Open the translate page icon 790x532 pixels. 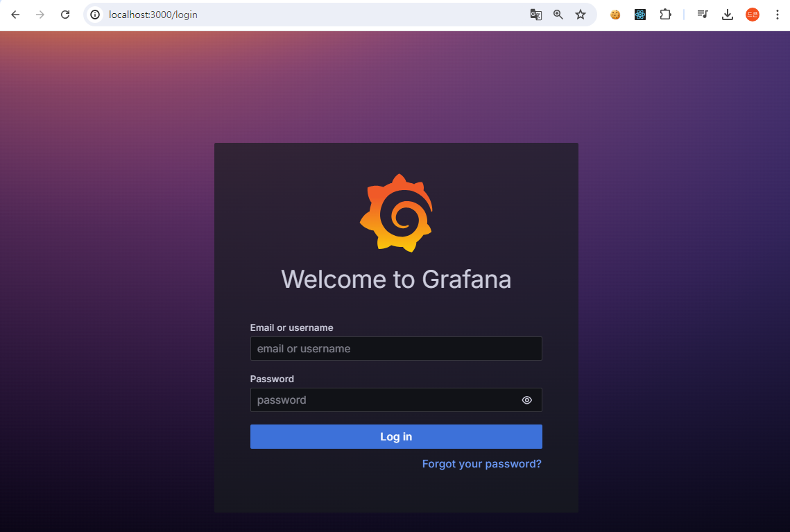pyautogui.click(x=536, y=15)
